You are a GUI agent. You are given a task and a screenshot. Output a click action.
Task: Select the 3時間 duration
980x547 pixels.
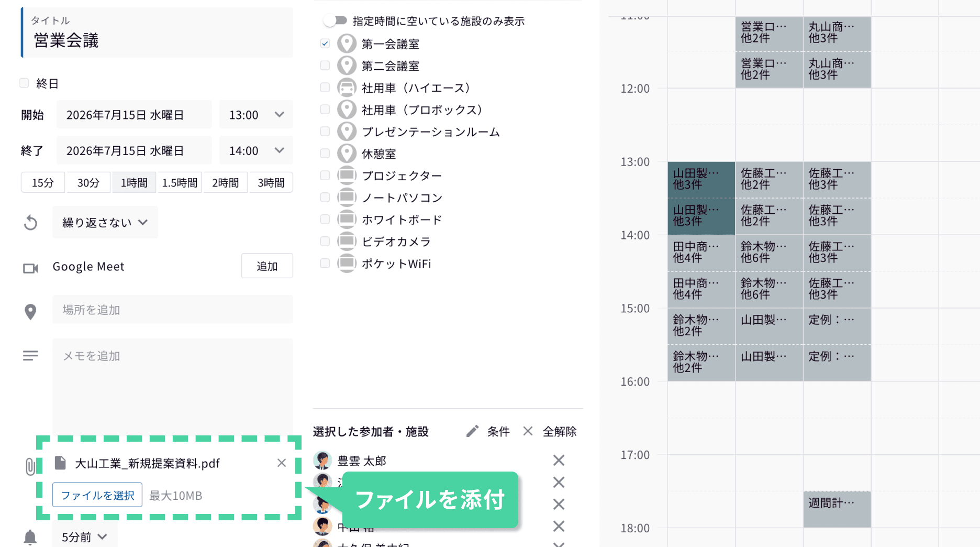[x=271, y=182]
